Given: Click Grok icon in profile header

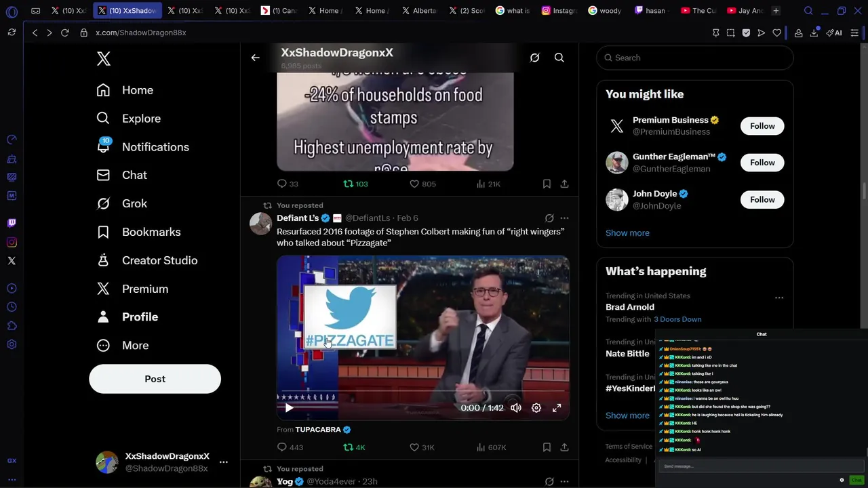Looking at the screenshot, I should pyautogui.click(x=534, y=58).
